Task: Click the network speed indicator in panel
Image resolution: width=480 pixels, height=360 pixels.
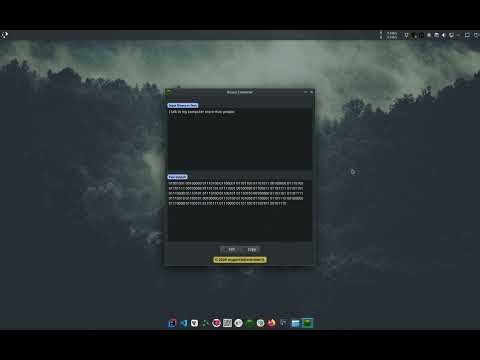Action: click(392, 35)
